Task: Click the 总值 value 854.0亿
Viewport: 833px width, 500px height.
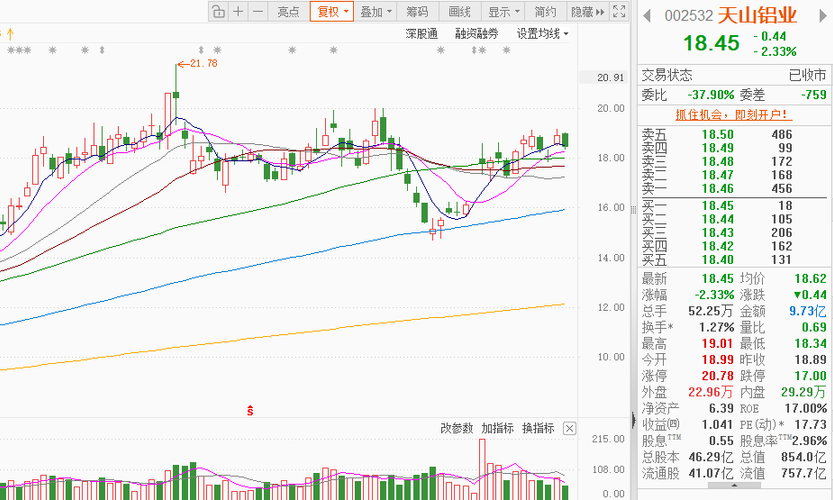Action: (804, 457)
